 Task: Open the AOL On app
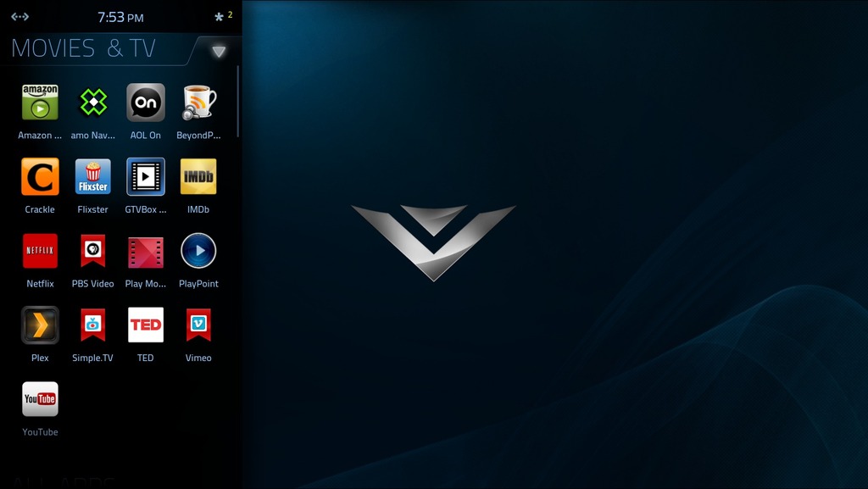146,103
